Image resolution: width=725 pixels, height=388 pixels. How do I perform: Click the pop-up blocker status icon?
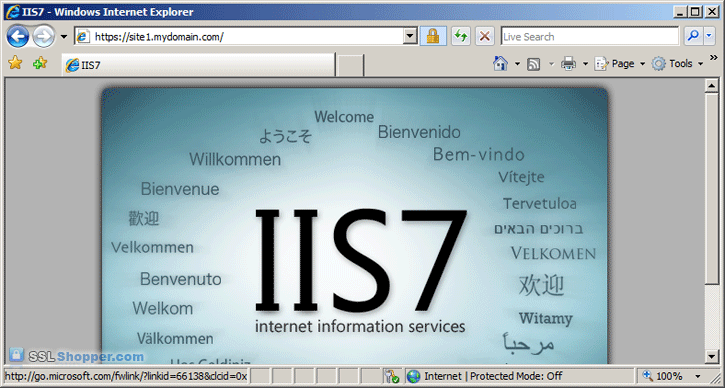[393, 376]
